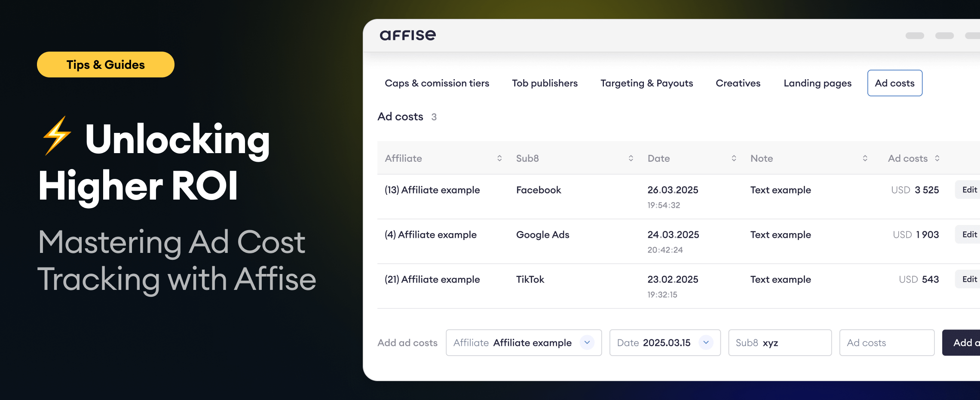Click the Affise logo
This screenshot has width=980, height=400.
[407, 35]
